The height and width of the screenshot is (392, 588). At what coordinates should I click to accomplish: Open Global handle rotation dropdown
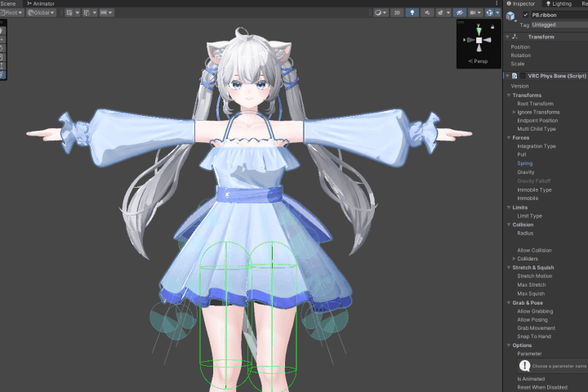point(41,13)
